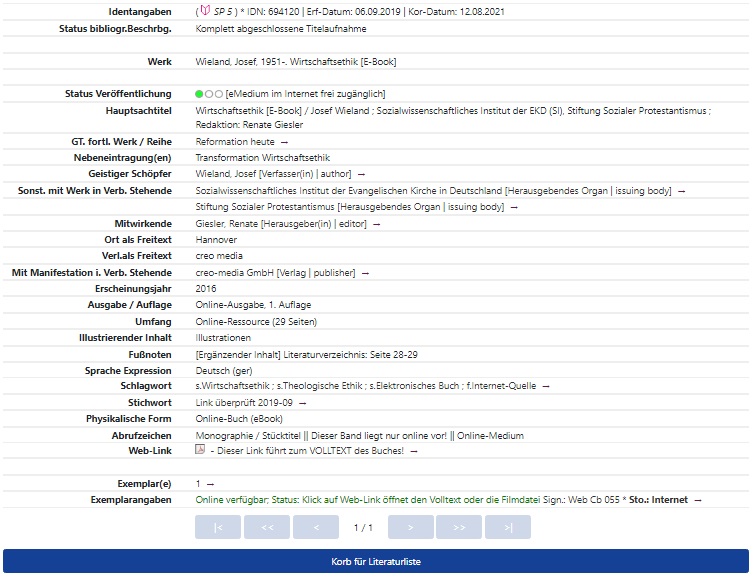Screen dimensions: 753x577
Task: Open the PDF icon in the Web-Link row
Action: tap(200, 449)
